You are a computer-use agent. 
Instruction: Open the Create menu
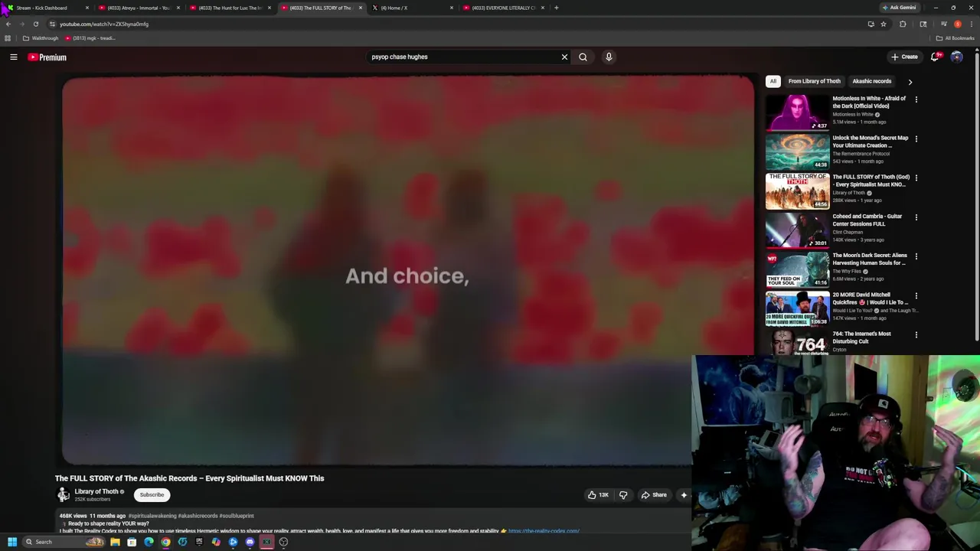point(904,57)
